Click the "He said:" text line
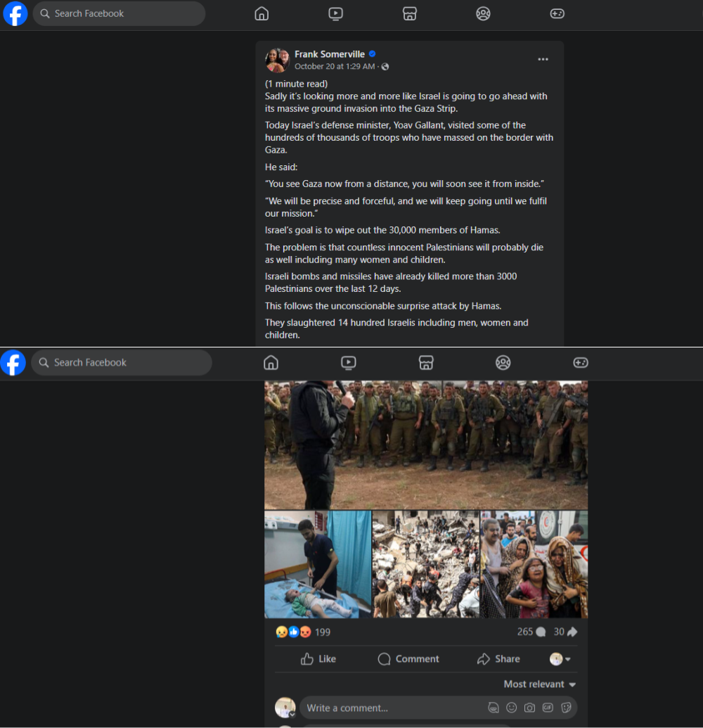The image size is (703, 728). 281,167
